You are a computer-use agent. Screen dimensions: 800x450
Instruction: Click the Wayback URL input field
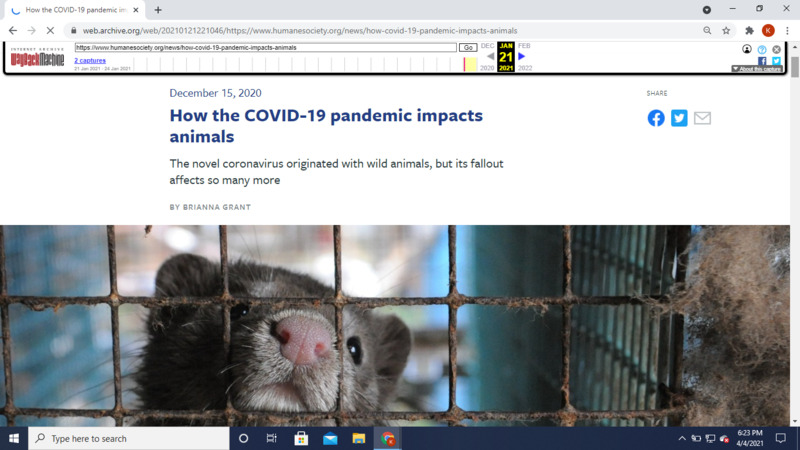tap(265, 47)
